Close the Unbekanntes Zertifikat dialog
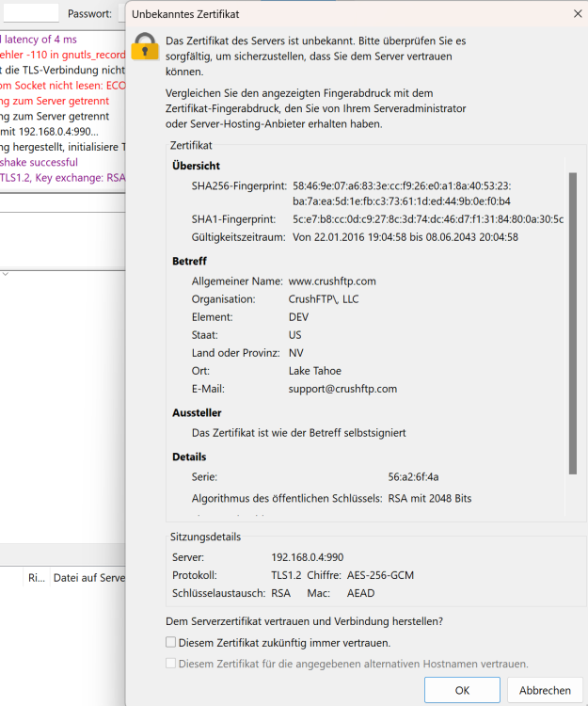 click(578, 14)
